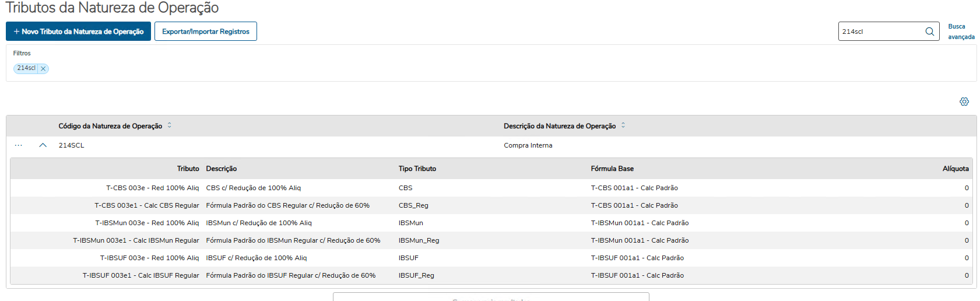
Task: Select the T-IBSUF 003e1 - Calc IBSUF Regular row
Action: (140, 275)
